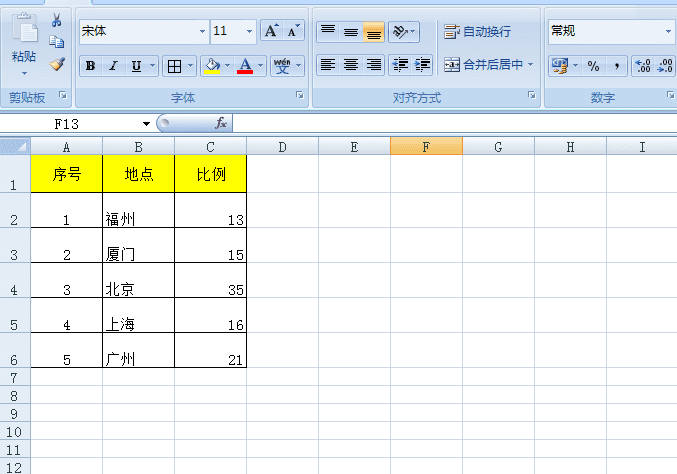Screen dimensions: 677x474
Task: Open the 合并后居中 dropdown arrow
Action: 531,65
